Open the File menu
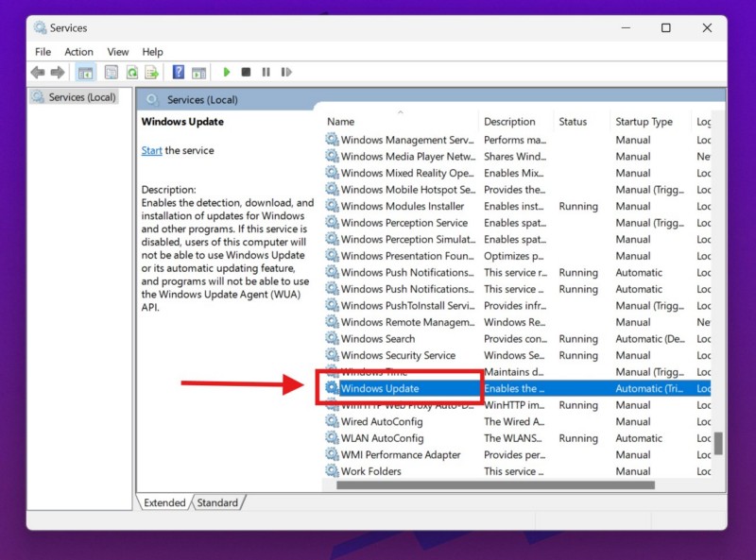This screenshot has width=756, height=560. (x=43, y=52)
